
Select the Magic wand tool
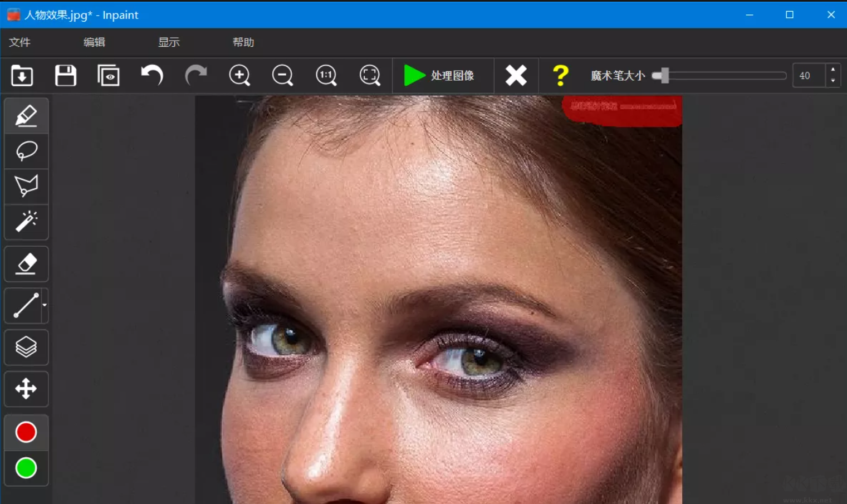click(26, 222)
